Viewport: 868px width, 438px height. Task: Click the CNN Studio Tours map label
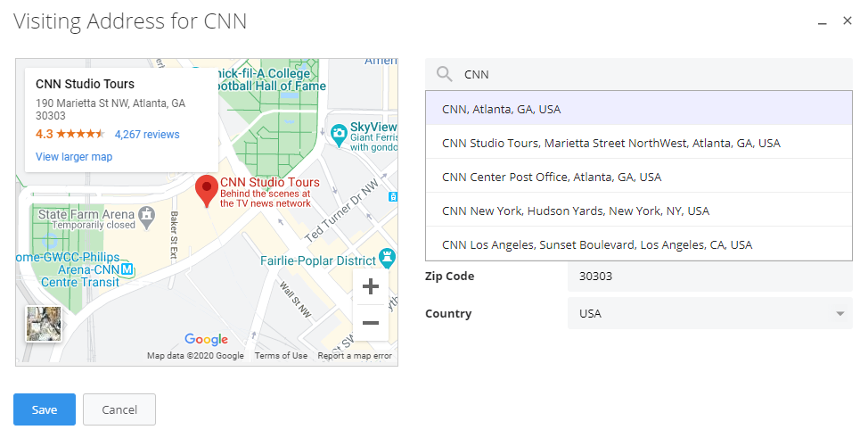[x=270, y=192]
